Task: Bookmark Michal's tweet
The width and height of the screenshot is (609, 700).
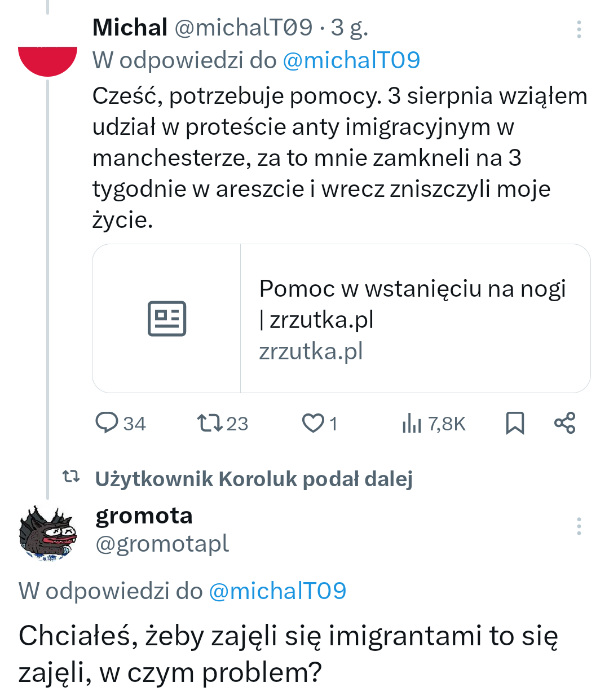Action: coord(515,423)
